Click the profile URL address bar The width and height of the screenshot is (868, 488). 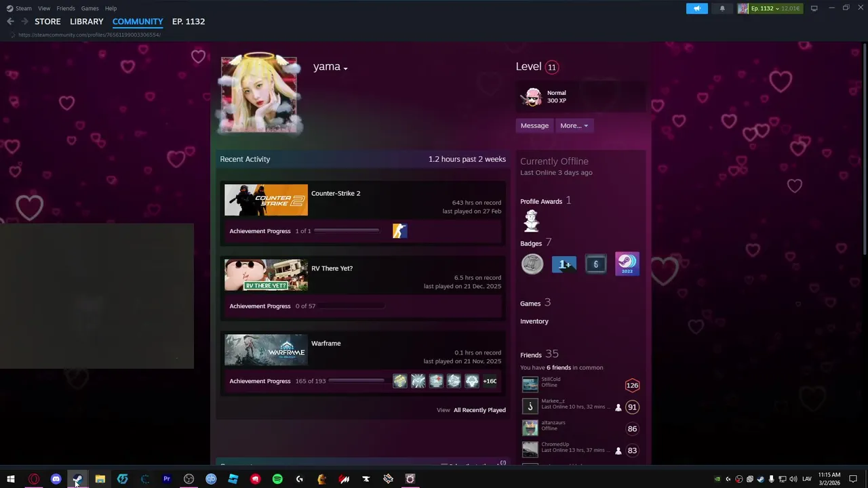pos(89,35)
